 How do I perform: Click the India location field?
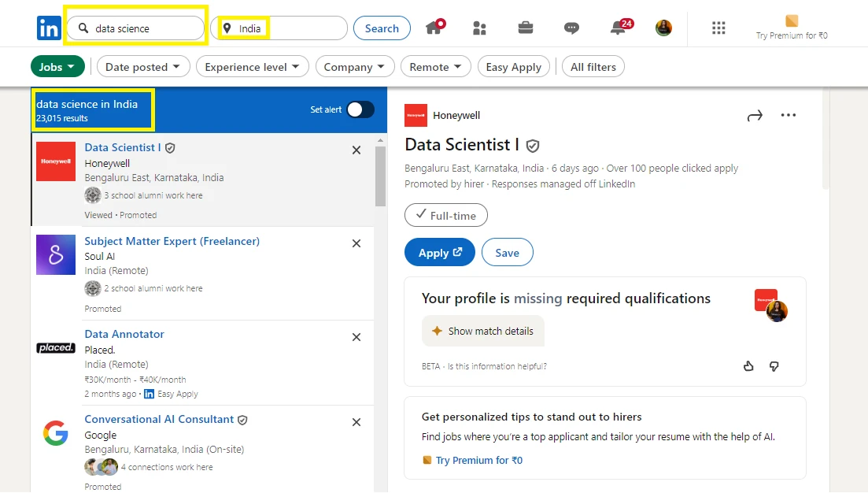point(279,28)
